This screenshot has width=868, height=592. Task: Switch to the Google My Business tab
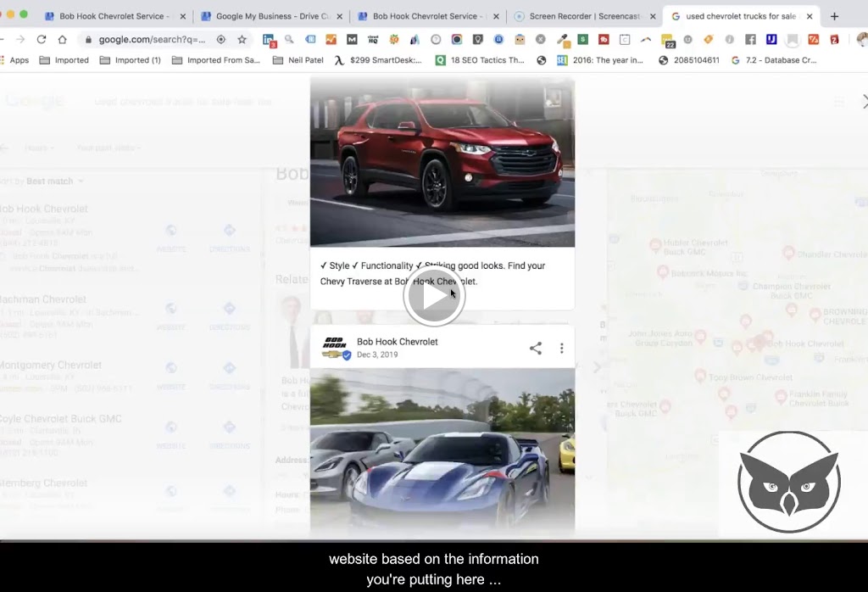click(x=271, y=16)
